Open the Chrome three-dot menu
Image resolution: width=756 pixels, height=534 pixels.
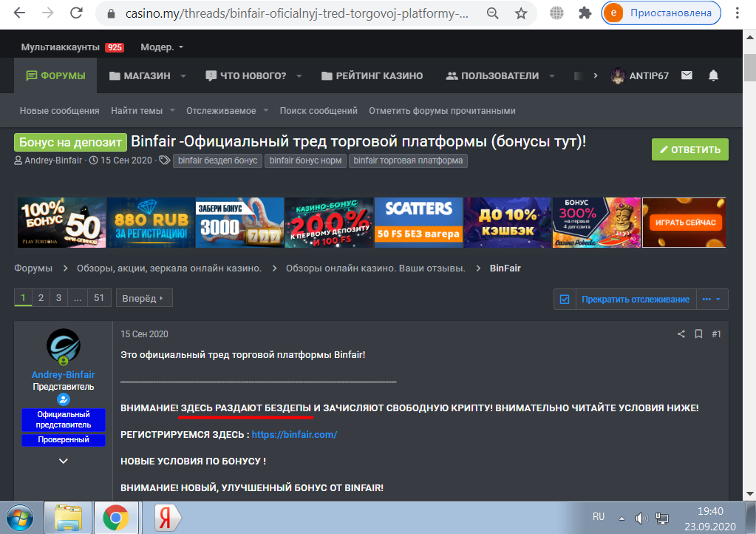coord(737,13)
